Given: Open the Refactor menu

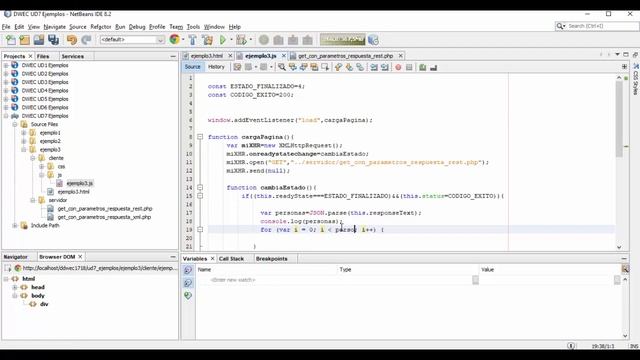Looking at the screenshot, I should click(x=101, y=27).
